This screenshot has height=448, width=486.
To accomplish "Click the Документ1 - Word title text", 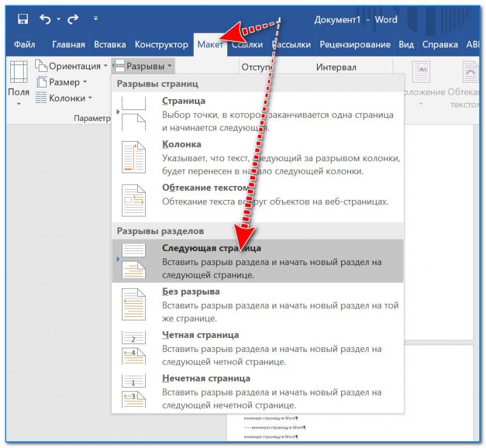I will pyautogui.click(x=355, y=19).
